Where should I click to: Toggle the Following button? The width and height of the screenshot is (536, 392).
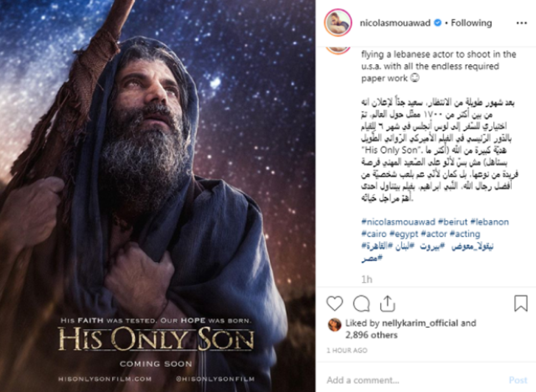[471, 23]
